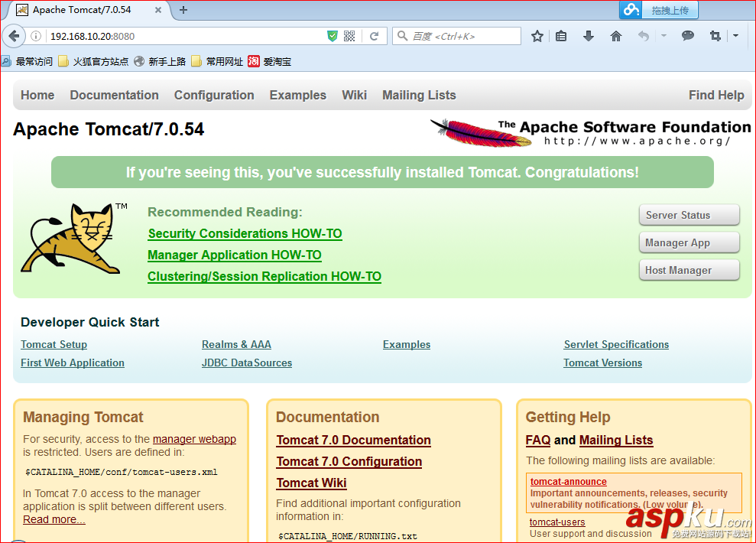Open the chat bubble toolbar icon

pyautogui.click(x=688, y=36)
